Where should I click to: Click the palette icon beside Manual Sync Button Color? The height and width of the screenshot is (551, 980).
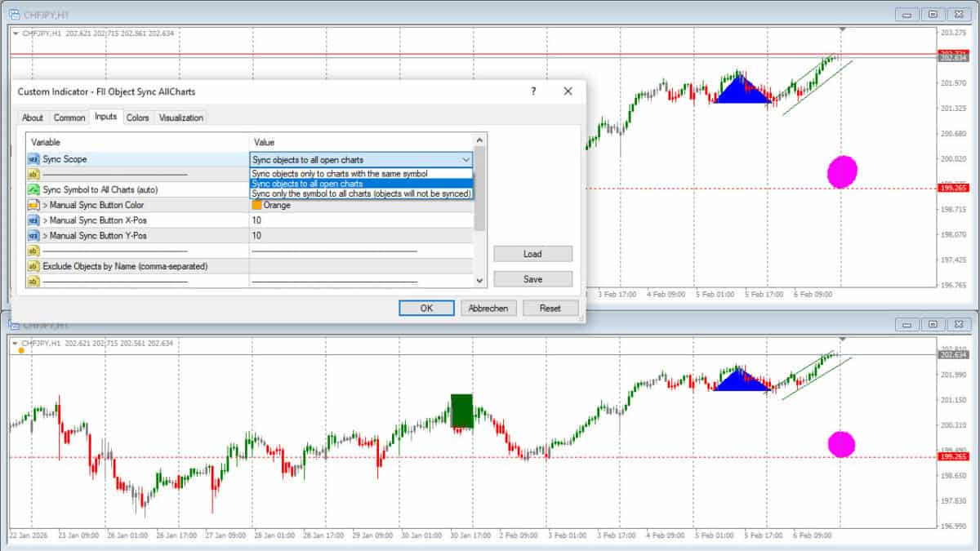[32, 205]
